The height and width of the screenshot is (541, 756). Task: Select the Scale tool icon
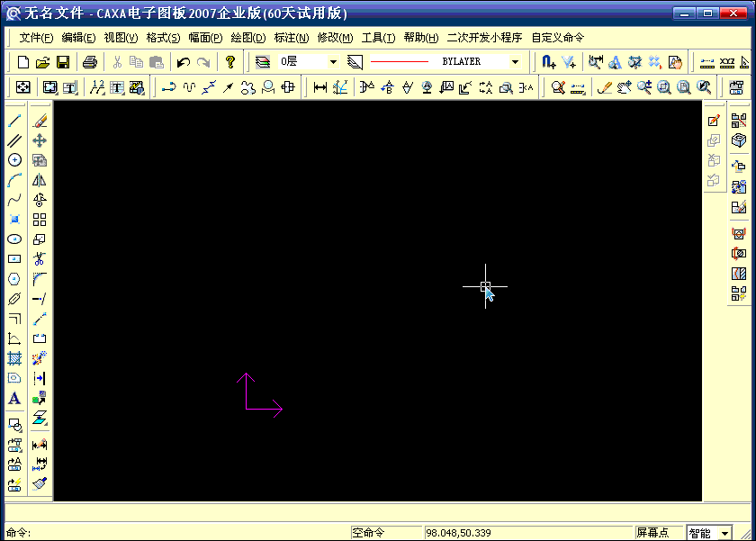tap(40, 239)
